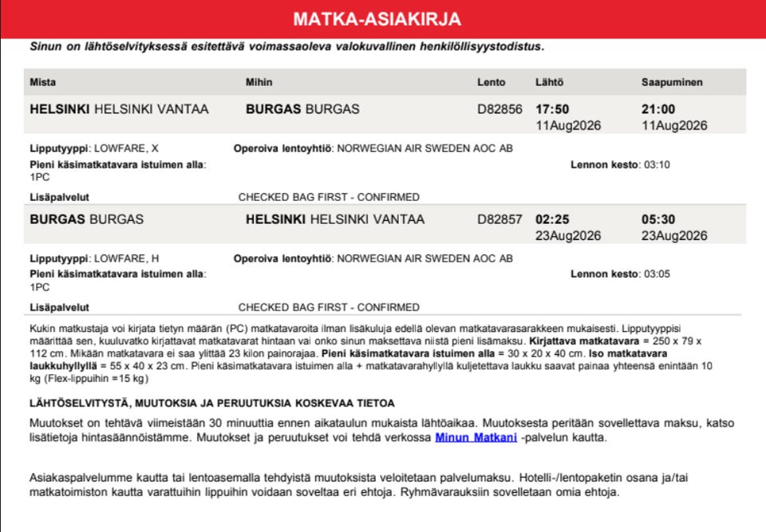Click the BURGAS BURGAS destination in first flight

(302, 109)
